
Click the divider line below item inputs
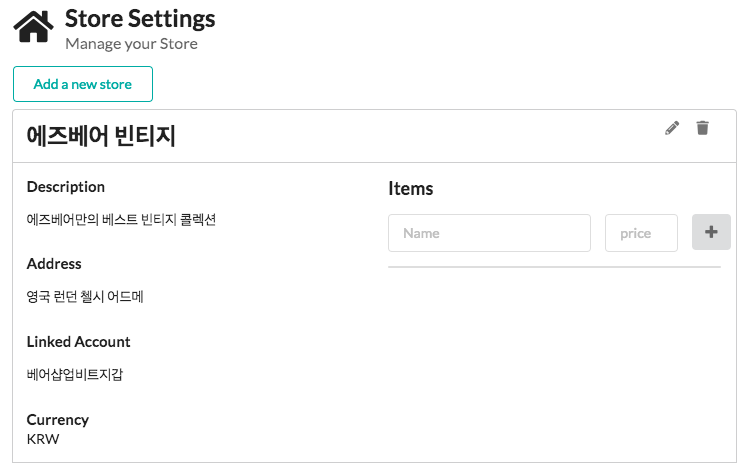554,267
